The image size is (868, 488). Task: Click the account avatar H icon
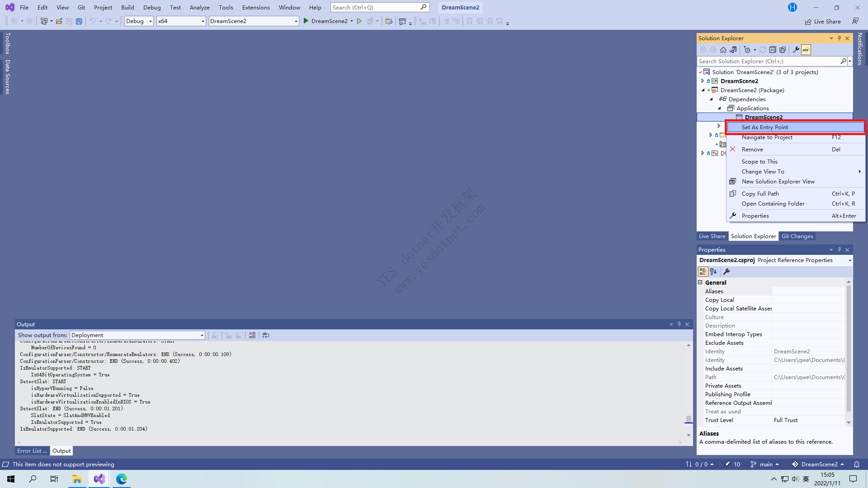(x=792, y=7)
